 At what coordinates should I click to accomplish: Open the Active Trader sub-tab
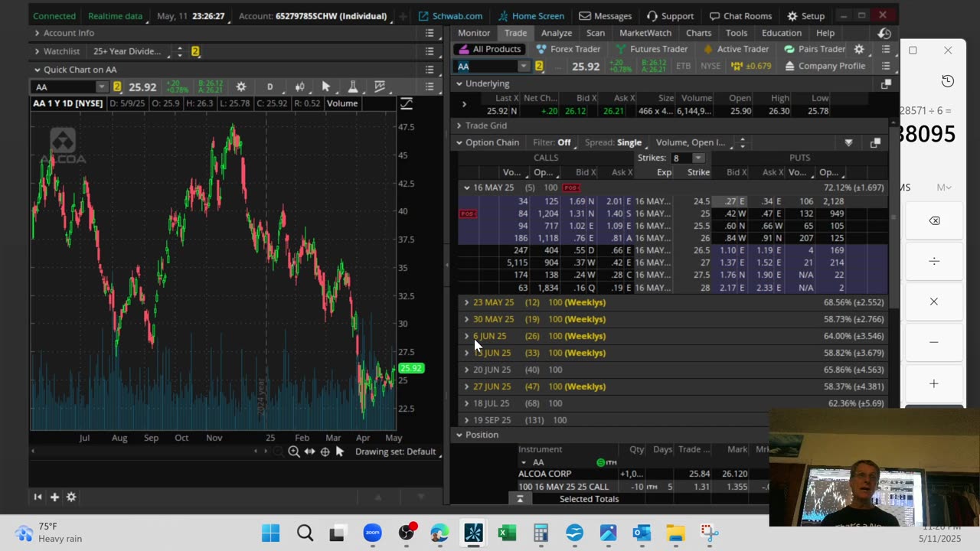pos(735,49)
